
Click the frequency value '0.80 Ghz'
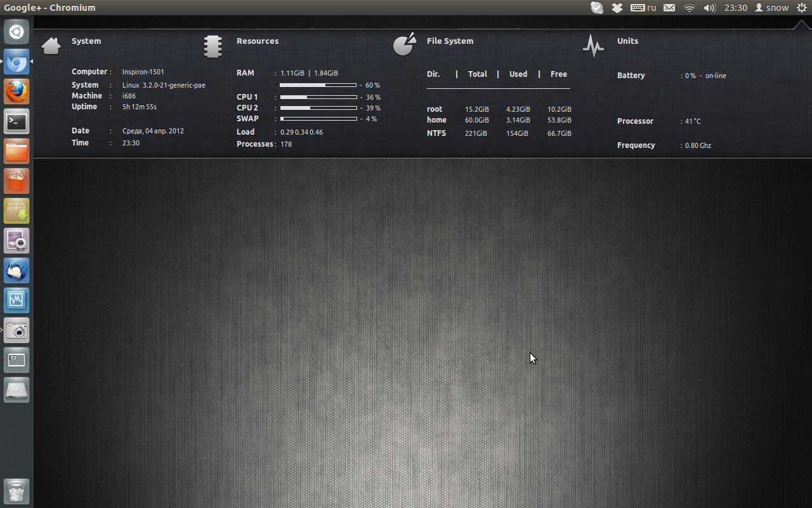pos(698,145)
